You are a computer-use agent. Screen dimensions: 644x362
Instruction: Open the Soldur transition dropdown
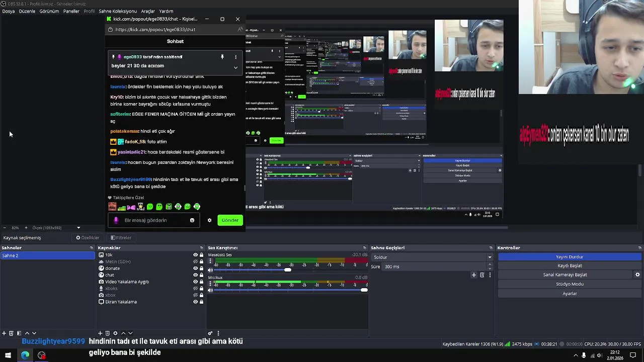[432, 257]
